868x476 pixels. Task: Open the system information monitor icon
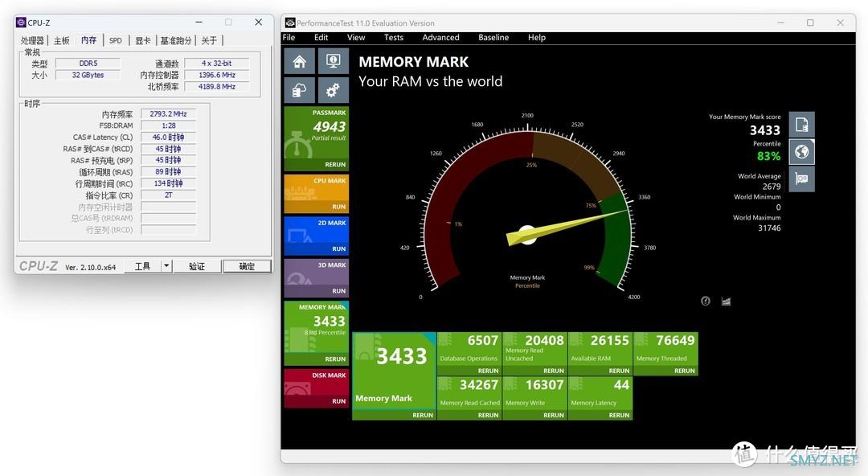(334, 61)
